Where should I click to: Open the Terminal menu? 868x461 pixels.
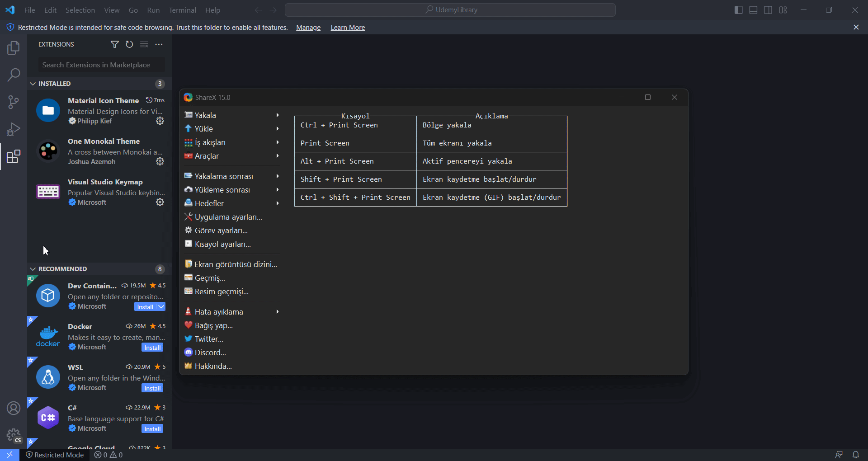(x=182, y=10)
